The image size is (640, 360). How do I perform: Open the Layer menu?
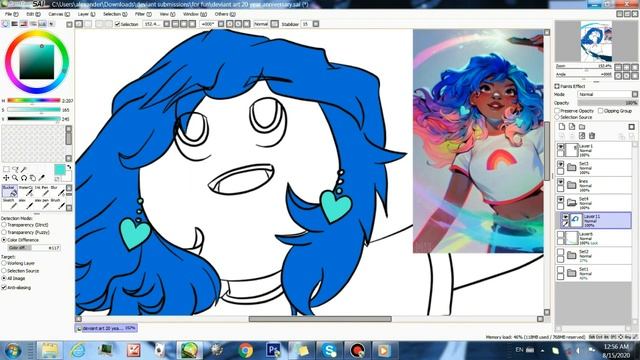click(x=86, y=14)
